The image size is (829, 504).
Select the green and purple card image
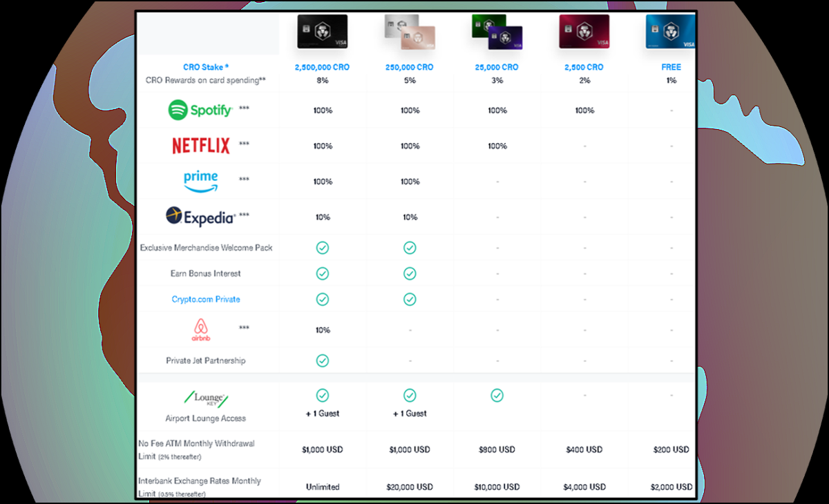[x=497, y=32]
